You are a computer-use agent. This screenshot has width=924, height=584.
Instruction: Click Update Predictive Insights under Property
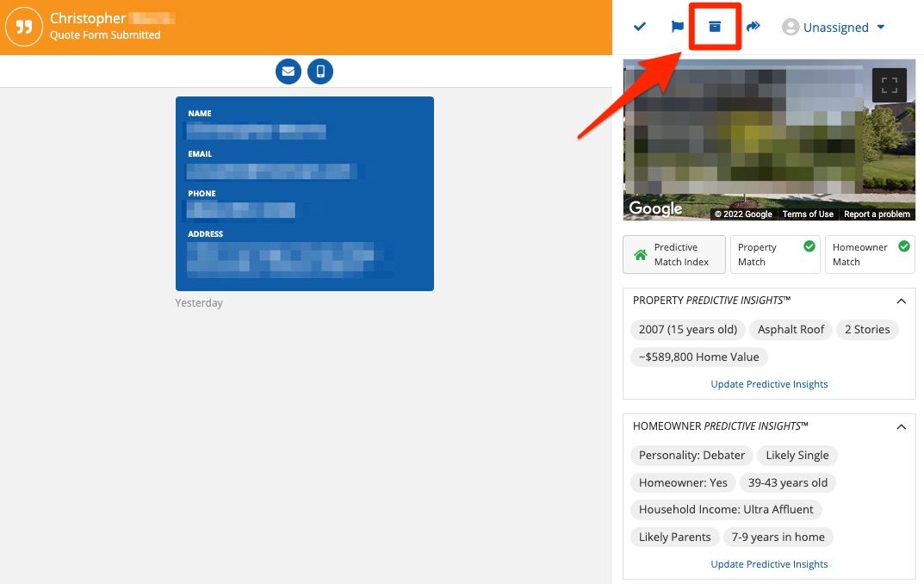769,384
